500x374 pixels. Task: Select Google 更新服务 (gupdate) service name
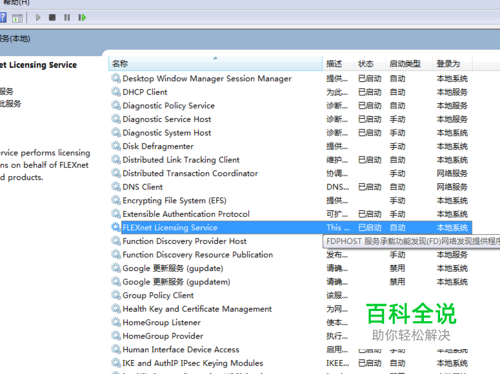[x=173, y=268]
